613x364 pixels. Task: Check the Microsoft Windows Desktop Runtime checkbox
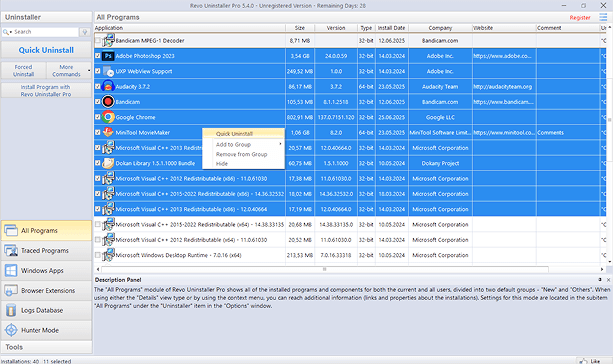(98, 255)
